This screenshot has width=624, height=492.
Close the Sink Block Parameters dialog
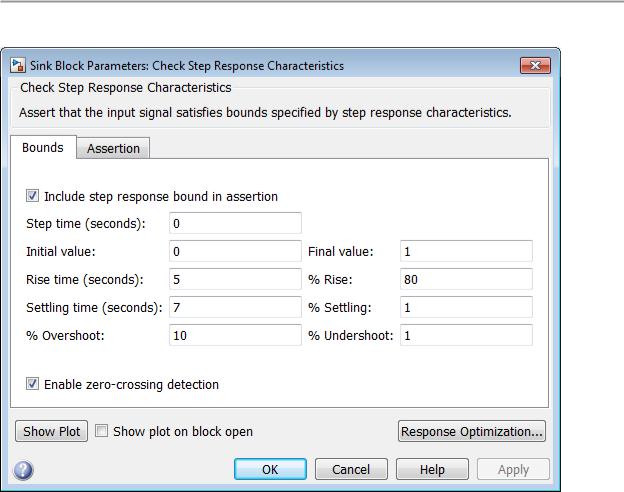535,65
